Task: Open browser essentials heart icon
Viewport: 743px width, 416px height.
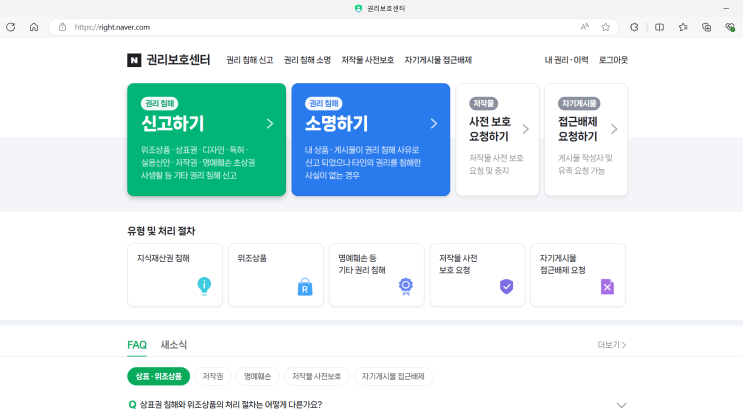Action: point(730,27)
